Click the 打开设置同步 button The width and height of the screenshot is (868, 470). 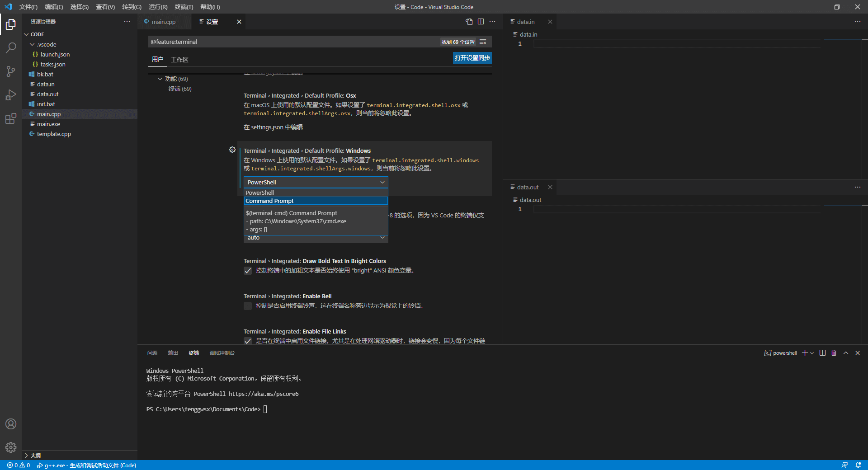472,58
